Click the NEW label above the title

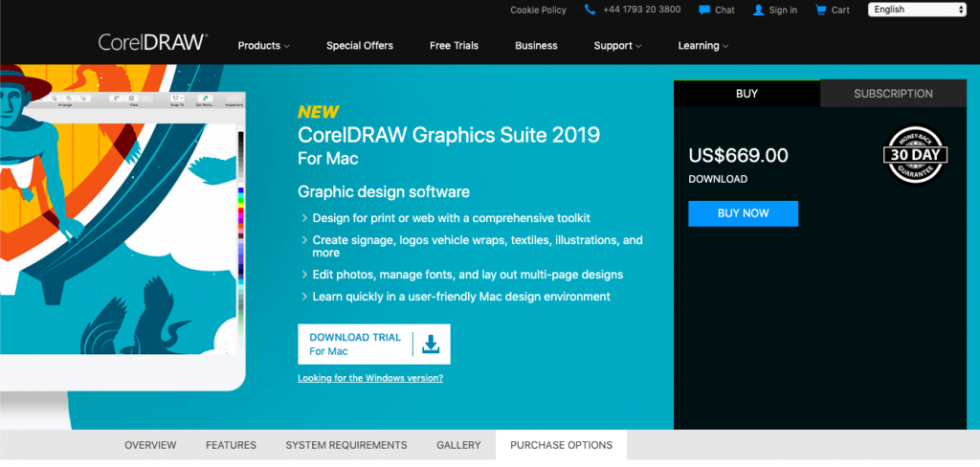pos(318,113)
